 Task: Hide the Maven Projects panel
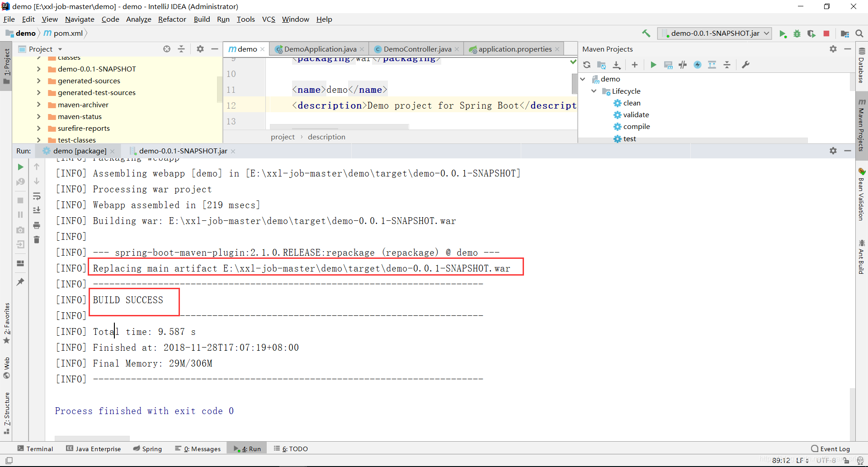(x=848, y=49)
